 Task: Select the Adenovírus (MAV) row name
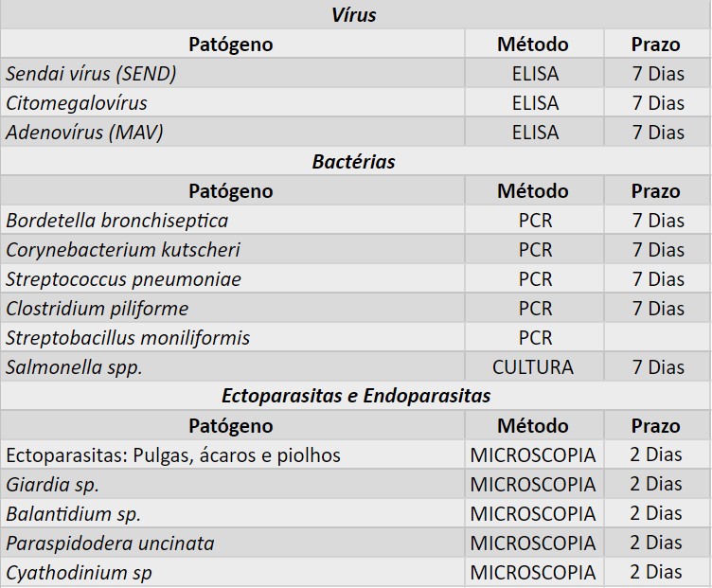point(84,133)
